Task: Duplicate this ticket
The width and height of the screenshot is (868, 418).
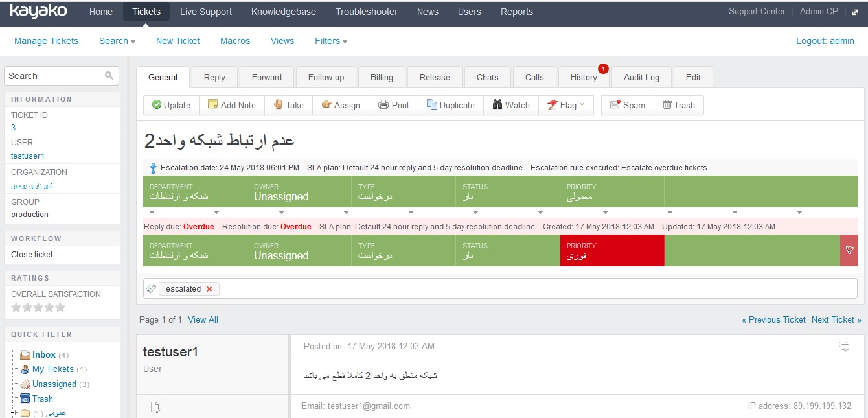Action: coord(451,105)
